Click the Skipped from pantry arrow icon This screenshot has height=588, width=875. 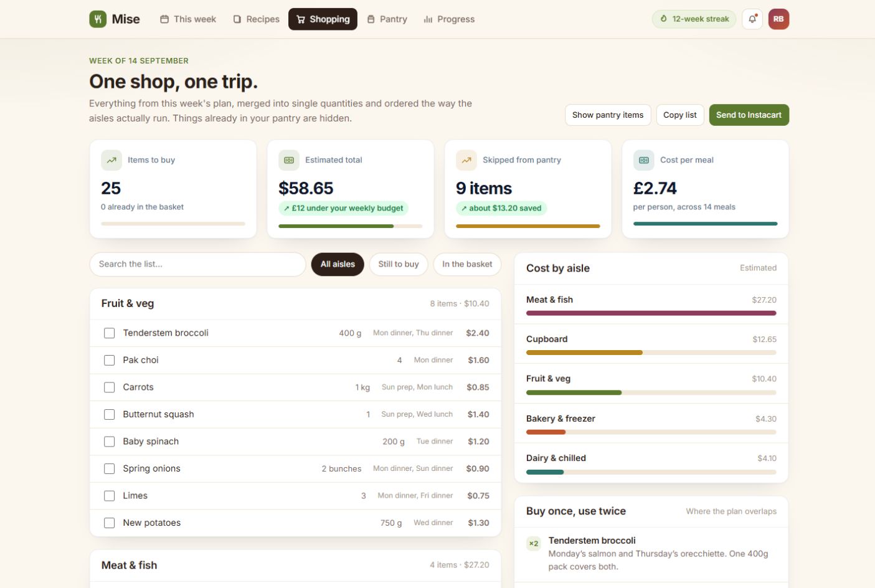466,160
